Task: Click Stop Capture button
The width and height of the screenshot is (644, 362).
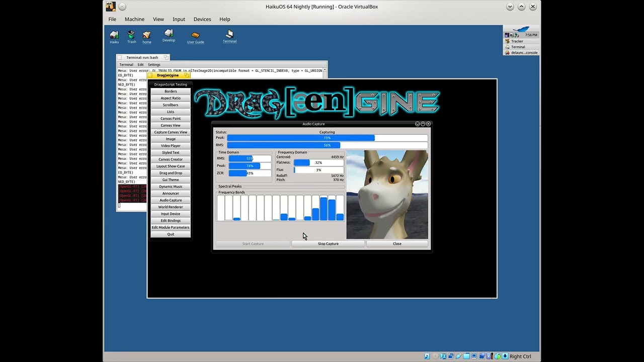Action: [x=328, y=244]
